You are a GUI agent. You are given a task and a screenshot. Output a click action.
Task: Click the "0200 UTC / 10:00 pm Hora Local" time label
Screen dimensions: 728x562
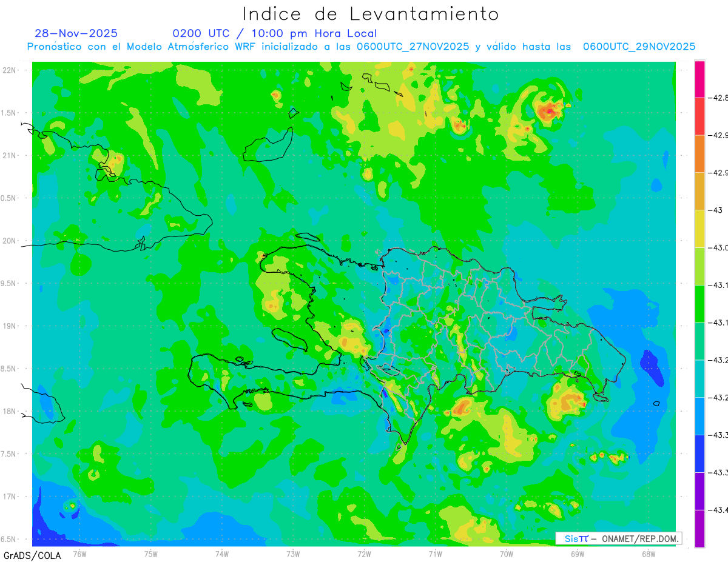[x=274, y=33]
